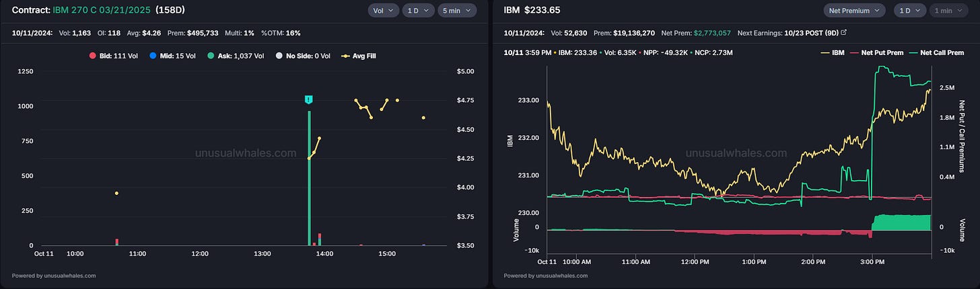Screen dimensions: 980x289
Task: Open the IBM 270 C 03/21/2025 contract link
Action: coord(101,10)
